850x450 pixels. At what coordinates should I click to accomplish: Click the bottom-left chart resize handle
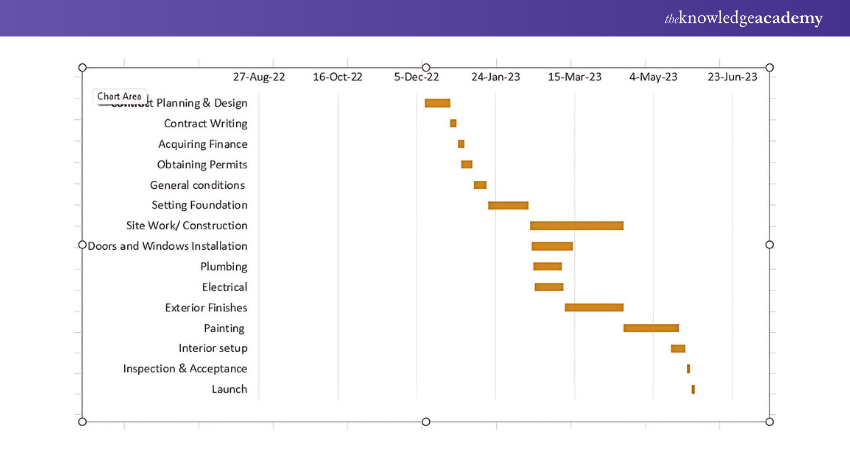click(82, 422)
